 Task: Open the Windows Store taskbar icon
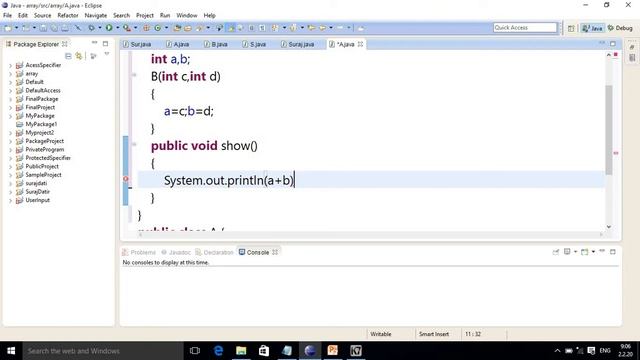tap(264, 351)
